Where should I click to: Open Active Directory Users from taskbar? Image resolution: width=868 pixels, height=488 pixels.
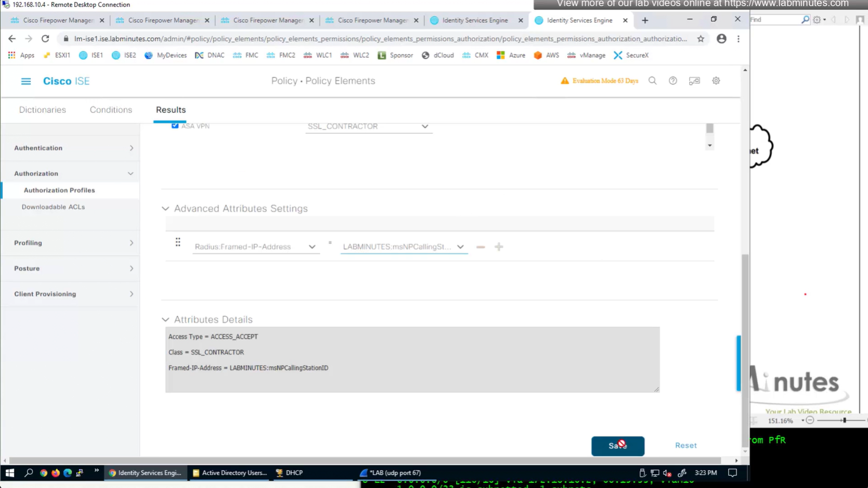click(x=230, y=473)
